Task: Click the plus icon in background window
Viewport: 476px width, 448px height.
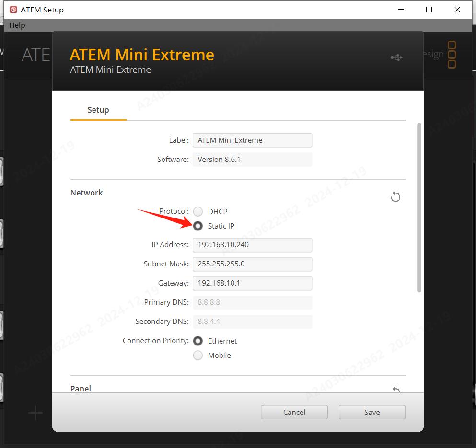Action: point(35,413)
